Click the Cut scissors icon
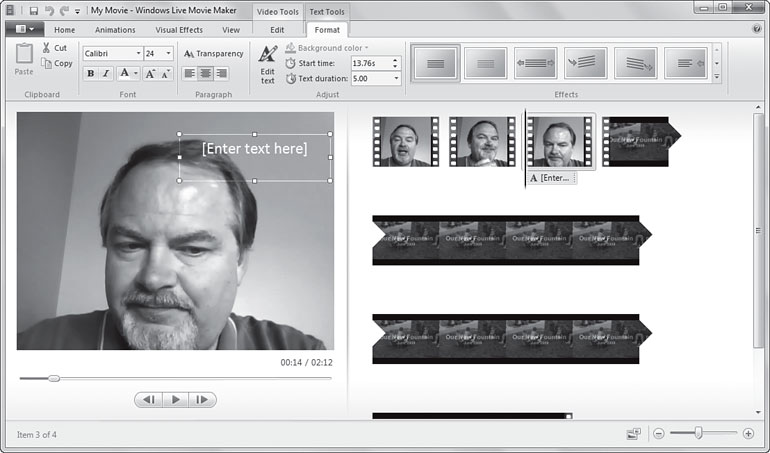 click(46, 48)
